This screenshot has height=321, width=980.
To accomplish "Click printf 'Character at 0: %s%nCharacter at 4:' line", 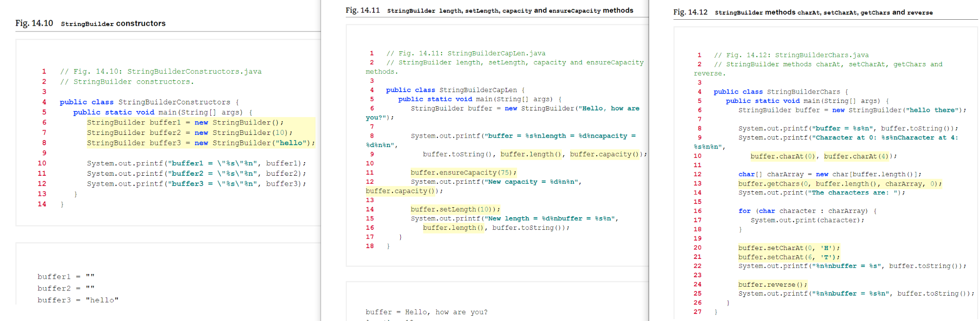I will 848,138.
